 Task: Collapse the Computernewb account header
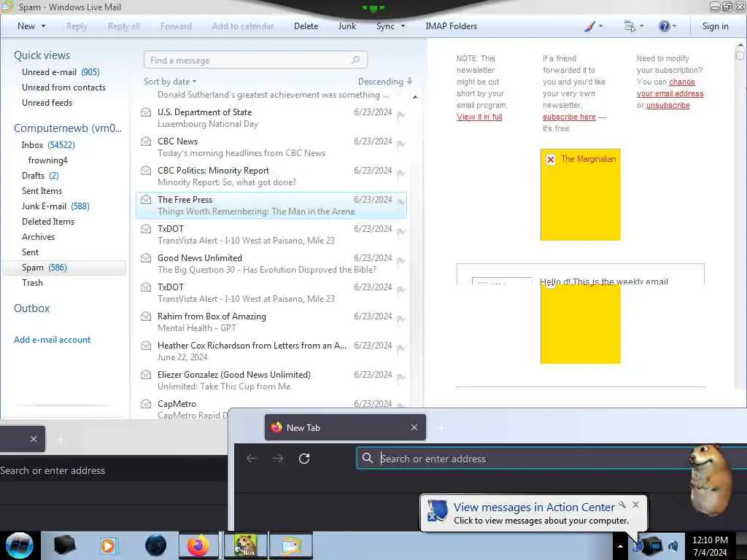(x=68, y=128)
